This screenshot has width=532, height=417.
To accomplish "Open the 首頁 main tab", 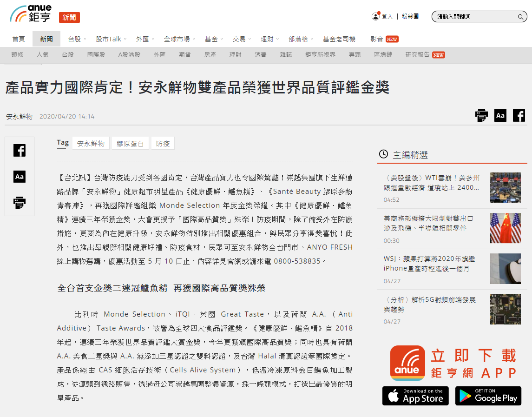I will (x=19, y=39).
